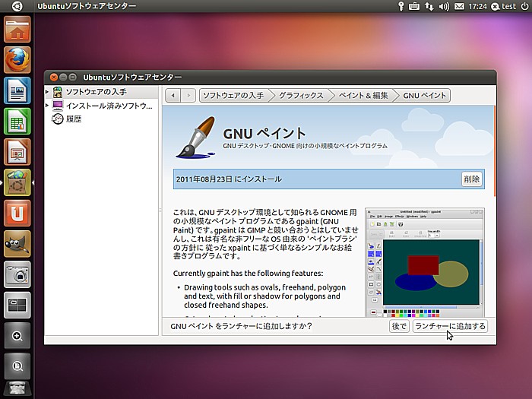Screen dimensions: 532x399
Task: Open the sound volume indicator
Action: click(444, 6)
